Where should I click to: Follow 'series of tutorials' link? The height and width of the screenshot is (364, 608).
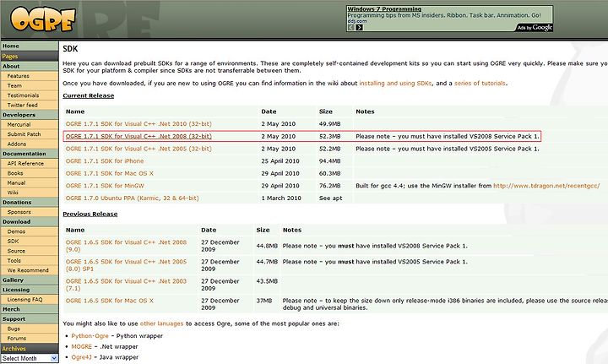pos(480,83)
